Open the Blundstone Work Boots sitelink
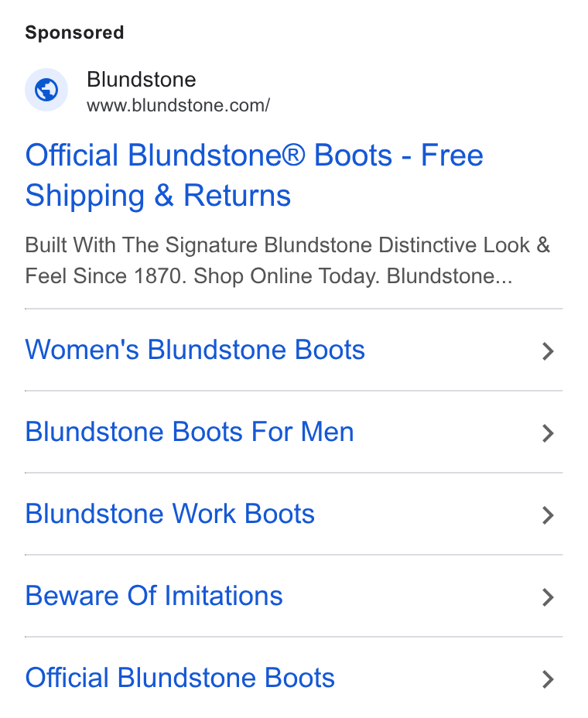 [x=169, y=514]
